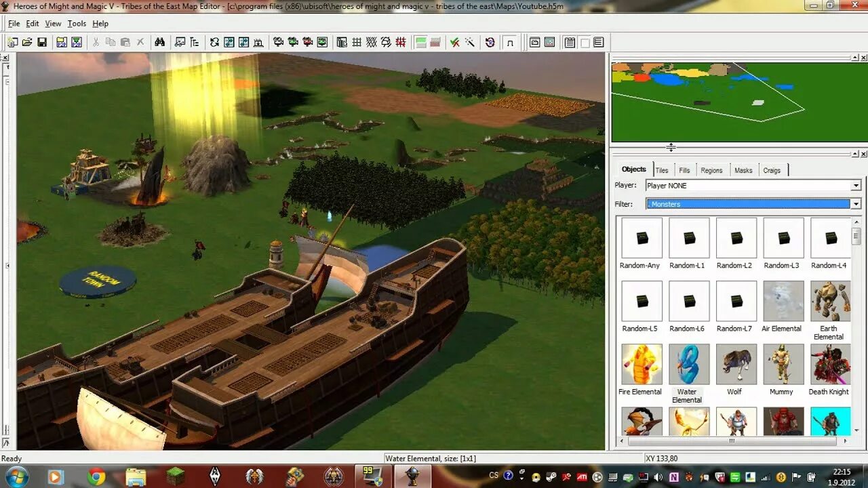Click the red crossed grid toolbar icon
This screenshot has width=868, height=488.
tap(401, 42)
